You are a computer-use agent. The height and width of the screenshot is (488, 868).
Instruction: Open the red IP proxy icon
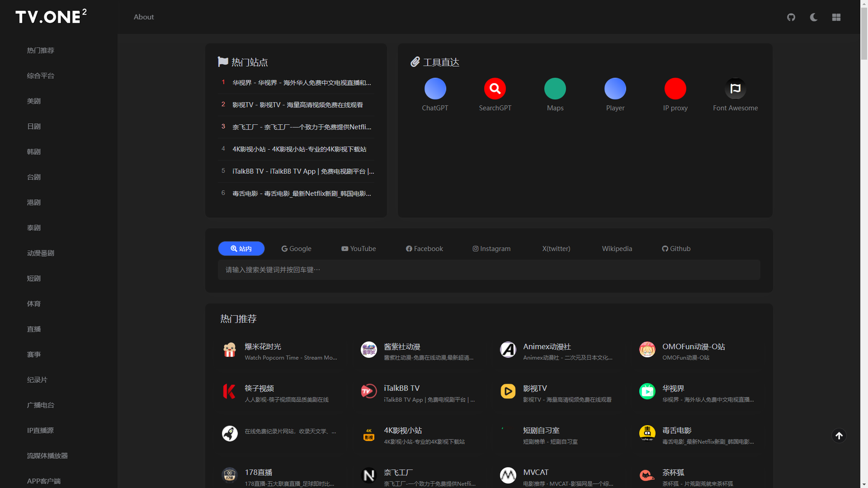click(x=675, y=88)
